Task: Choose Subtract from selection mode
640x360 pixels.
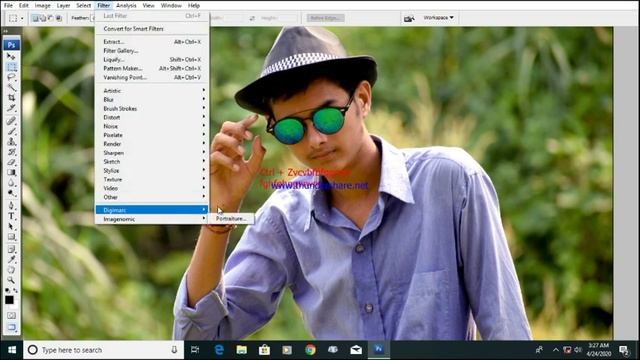Action: pyautogui.click(x=51, y=18)
